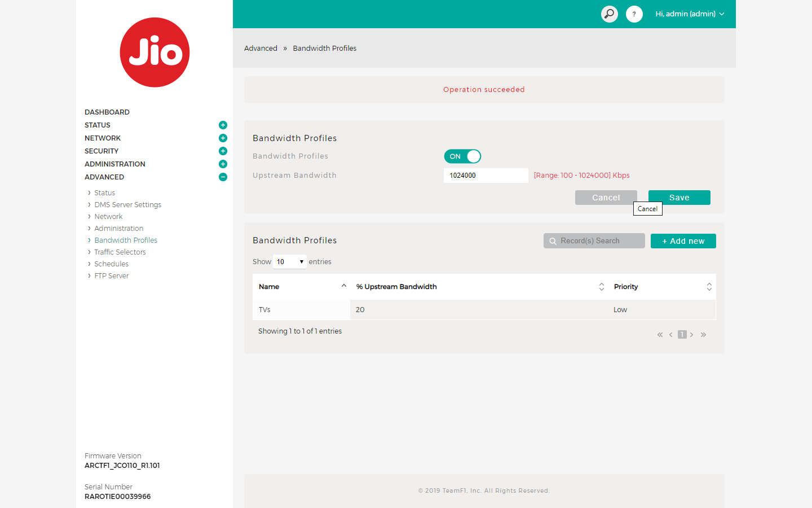Open the Show entries dropdown
812x508 pixels.
(290, 262)
